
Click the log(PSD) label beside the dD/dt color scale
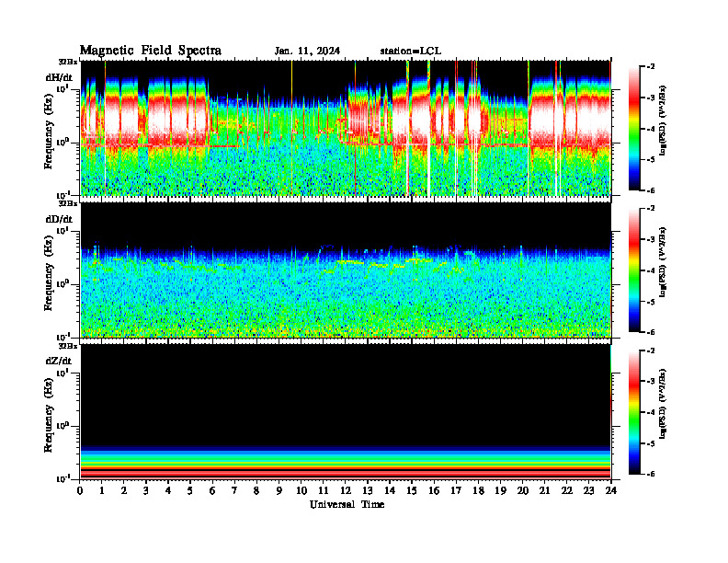coord(663,262)
